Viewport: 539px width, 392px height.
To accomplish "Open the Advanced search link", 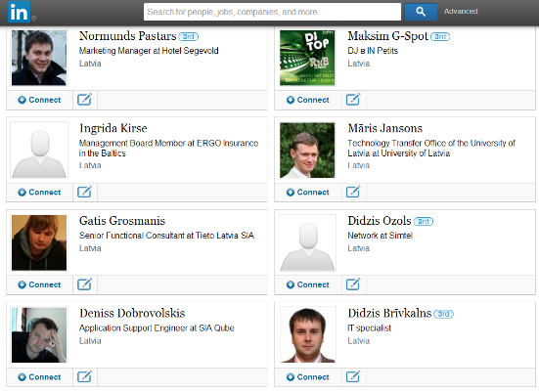I will point(461,12).
